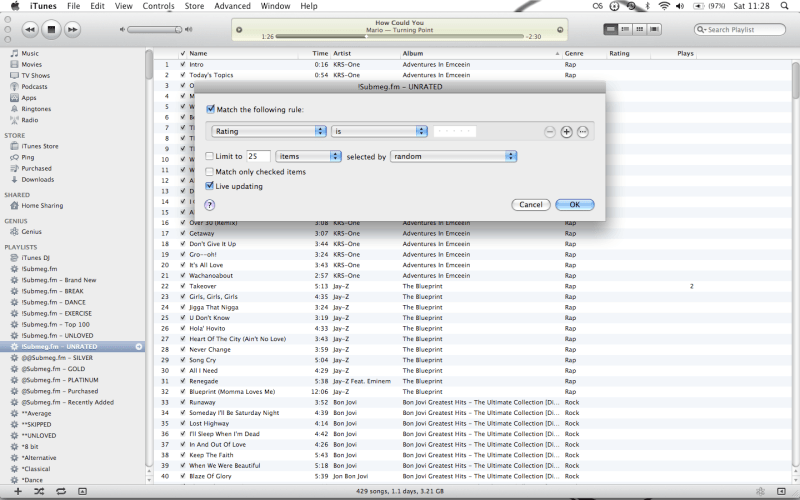Screen dimensions: 800x500
Task: Uncheck Match the following rule
Action: pos(210,109)
